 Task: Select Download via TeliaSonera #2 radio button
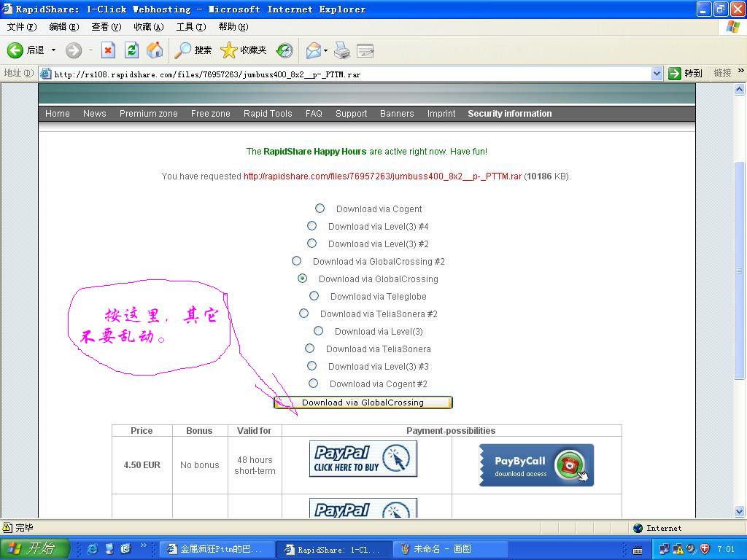303,314
